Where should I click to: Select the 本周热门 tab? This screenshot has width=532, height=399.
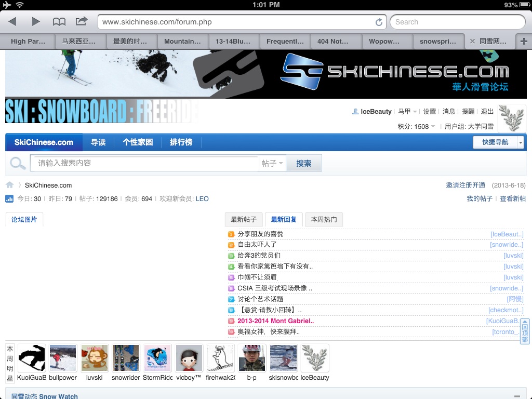click(x=324, y=220)
